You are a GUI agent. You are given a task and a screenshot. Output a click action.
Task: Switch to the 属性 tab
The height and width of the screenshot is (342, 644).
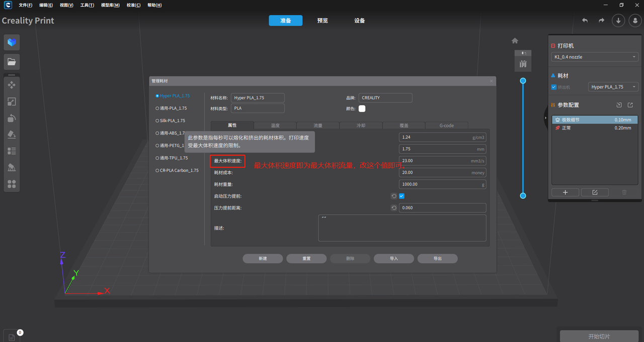(x=232, y=125)
